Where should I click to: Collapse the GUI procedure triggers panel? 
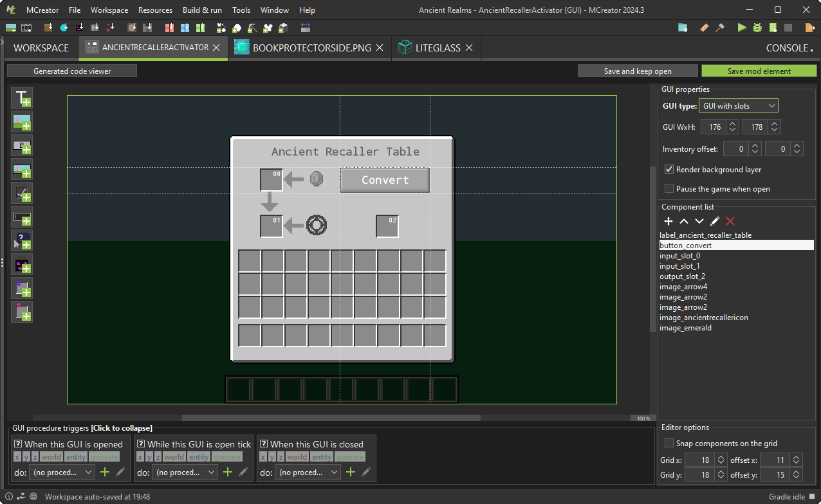(122, 428)
